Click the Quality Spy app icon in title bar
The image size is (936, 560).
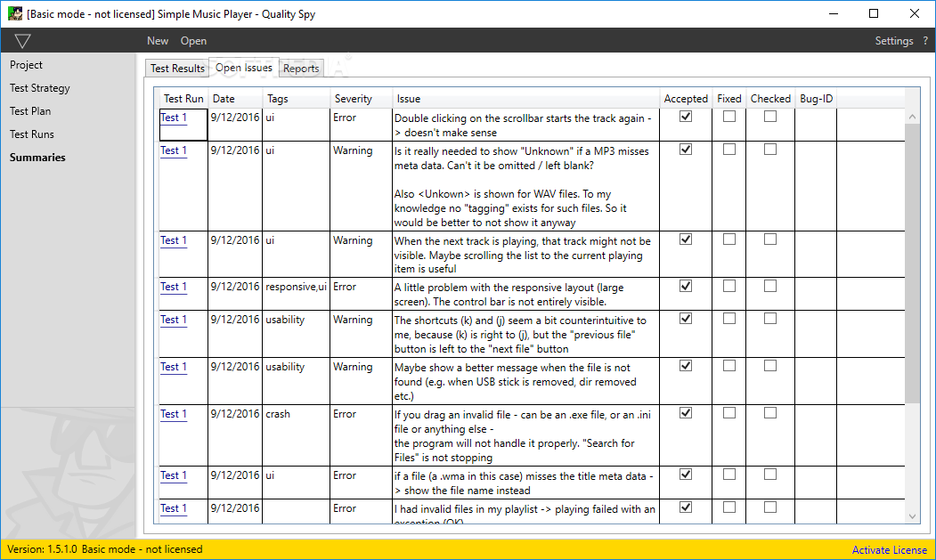pos(15,13)
